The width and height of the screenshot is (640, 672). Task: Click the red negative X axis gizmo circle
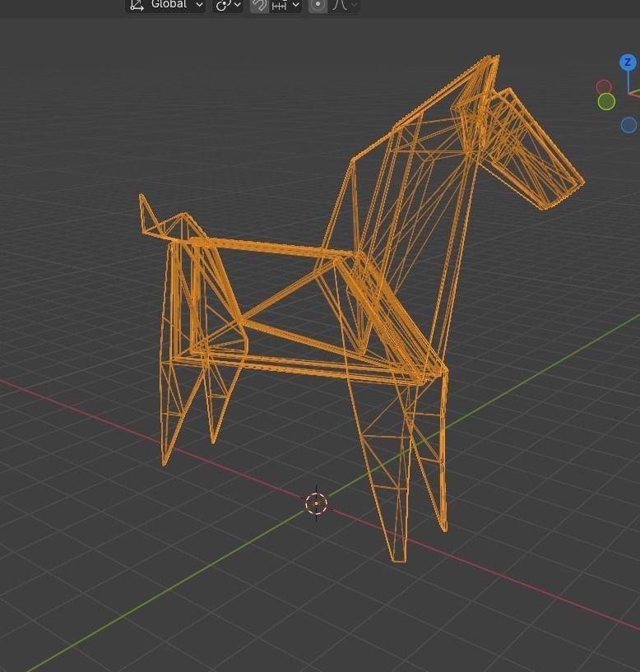tap(604, 87)
